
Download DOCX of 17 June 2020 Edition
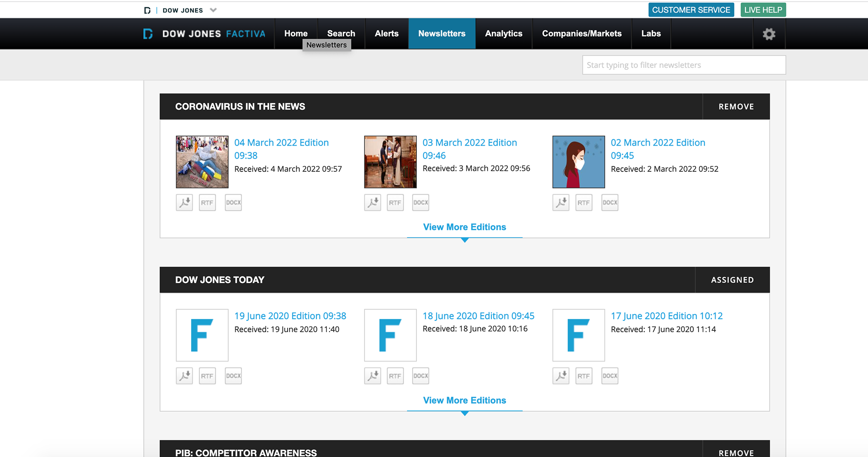610,376
